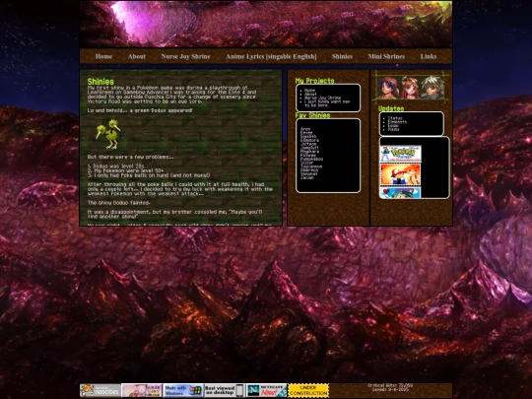Click the green shiny Doduo sprite
Image resolution: width=532 pixels, height=399 pixels.
[108, 134]
